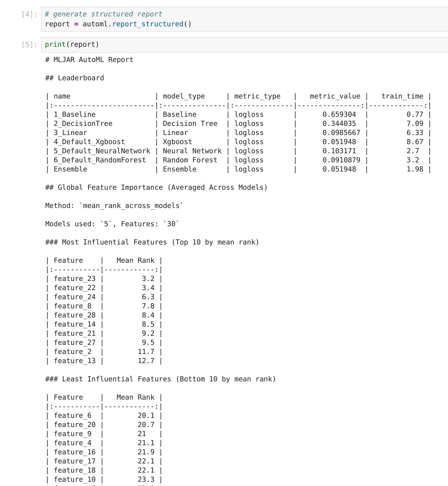This screenshot has height=486, width=448.
Task: Click the 4_Default_Xgboost row name
Action: tap(89, 142)
